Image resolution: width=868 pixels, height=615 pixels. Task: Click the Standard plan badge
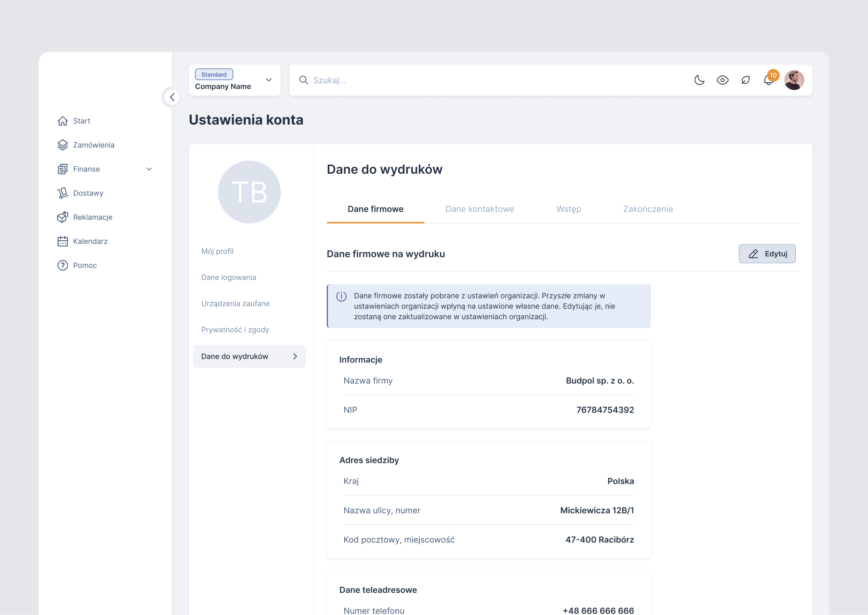214,74
